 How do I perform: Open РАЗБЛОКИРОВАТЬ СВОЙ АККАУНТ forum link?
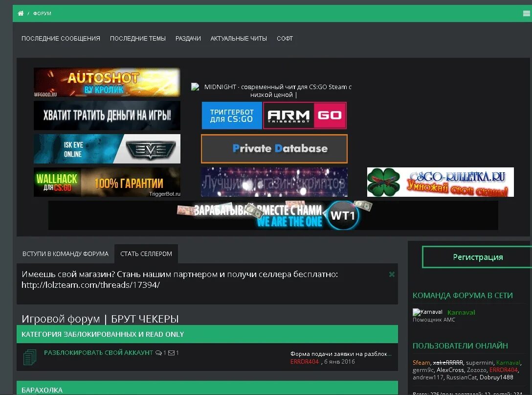point(98,352)
